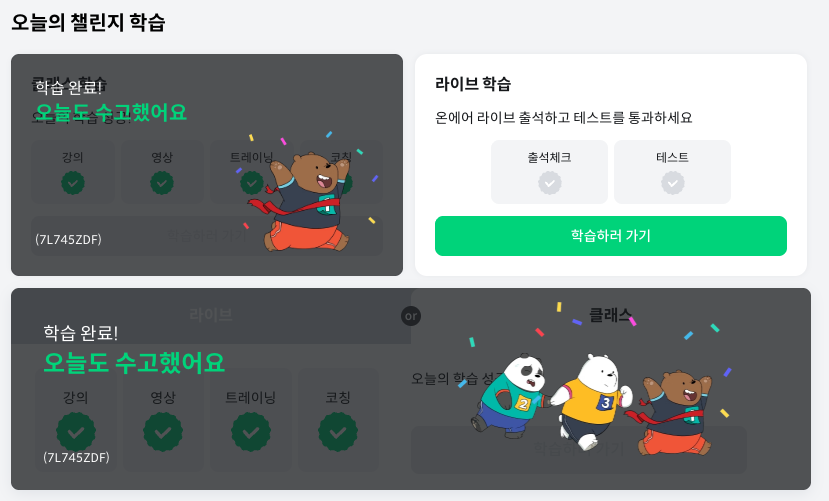Click the 오늘의 챌린지 학습 heading
Viewport: 829px width, 501px height.
point(88,23)
